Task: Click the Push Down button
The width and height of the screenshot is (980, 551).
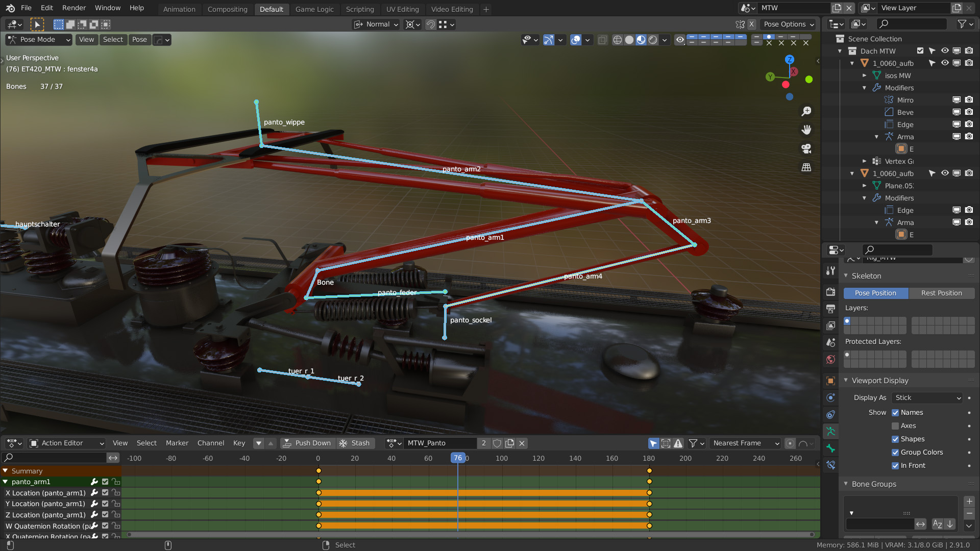Action: click(x=308, y=443)
